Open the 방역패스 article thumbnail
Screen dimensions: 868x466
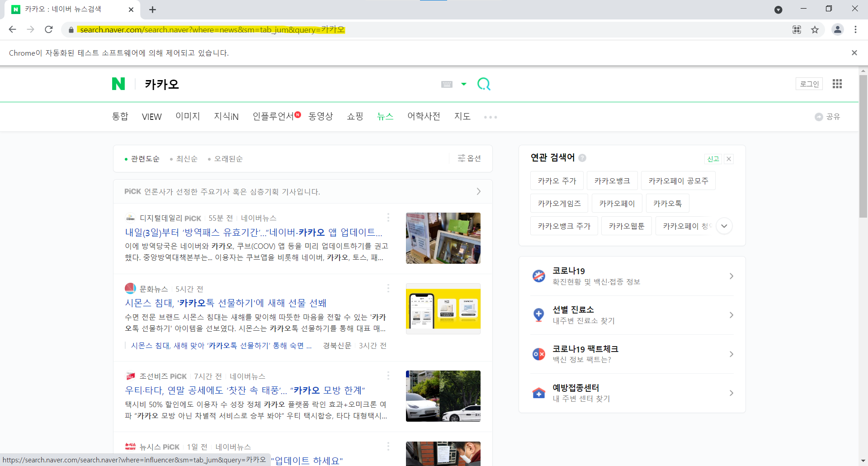443,238
